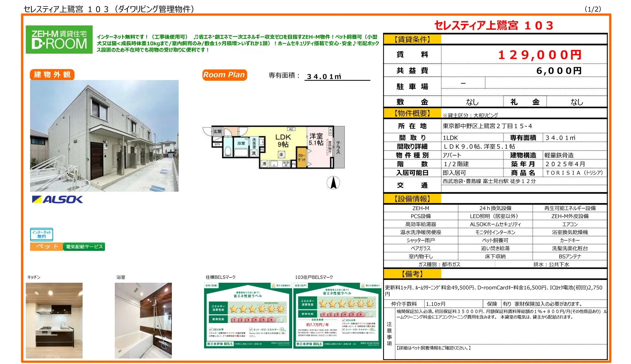The width and height of the screenshot is (631, 364).
Task: Click the ZEH-M D-ROOM green logo
Action: pyautogui.click(x=59, y=40)
